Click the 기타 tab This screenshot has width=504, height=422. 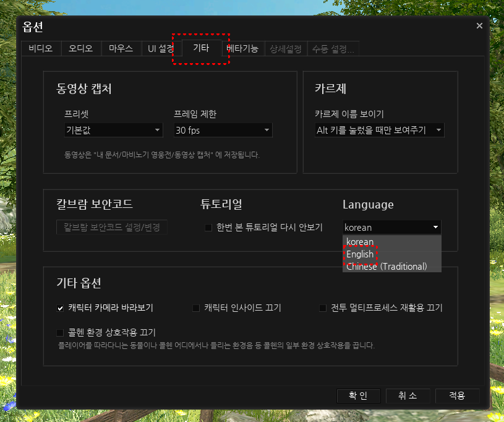[x=201, y=48]
